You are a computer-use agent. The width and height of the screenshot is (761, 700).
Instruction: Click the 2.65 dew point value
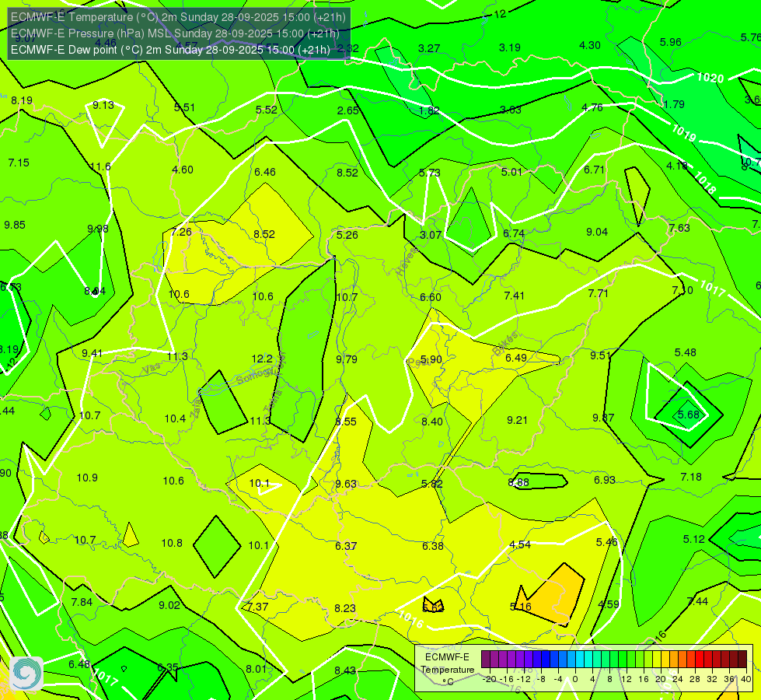348,110
